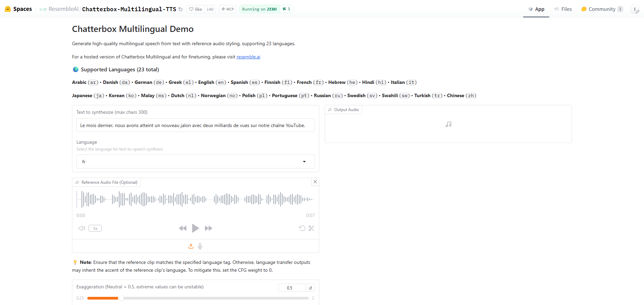Copy the Space repository name

point(180,9)
